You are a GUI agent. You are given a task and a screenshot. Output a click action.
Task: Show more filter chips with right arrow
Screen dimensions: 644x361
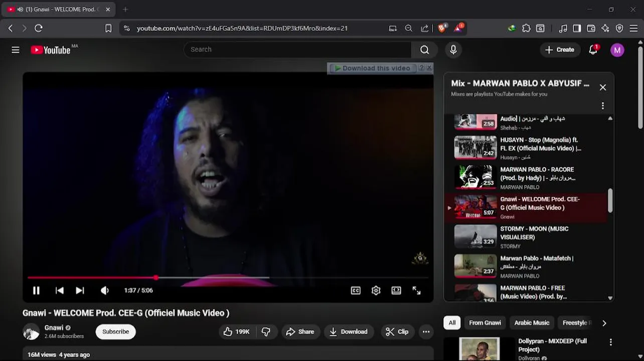click(604, 323)
